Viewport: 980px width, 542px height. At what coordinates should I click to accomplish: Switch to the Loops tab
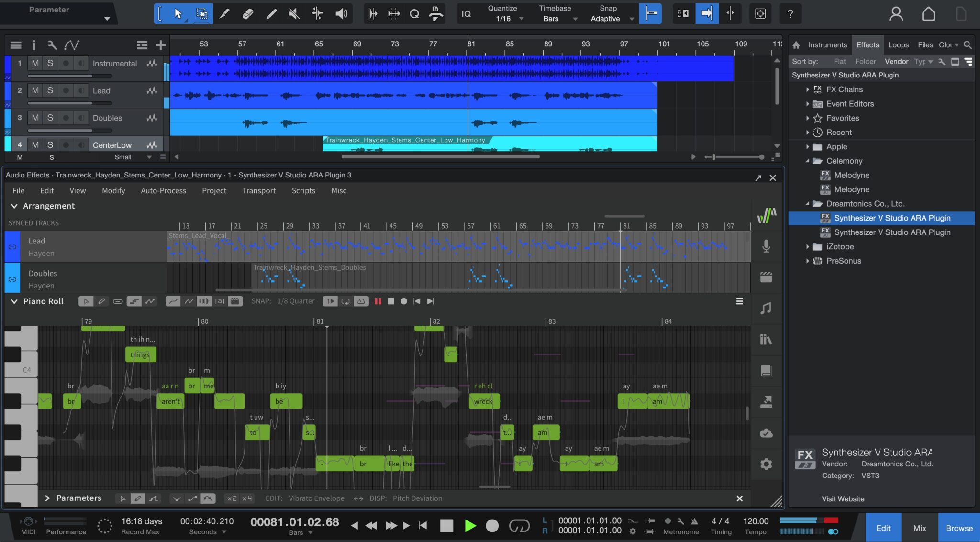[x=898, y=45]
